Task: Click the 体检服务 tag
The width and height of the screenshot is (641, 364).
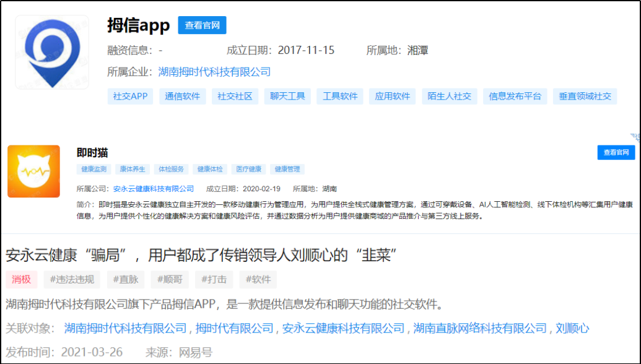Action: [171, 169]
